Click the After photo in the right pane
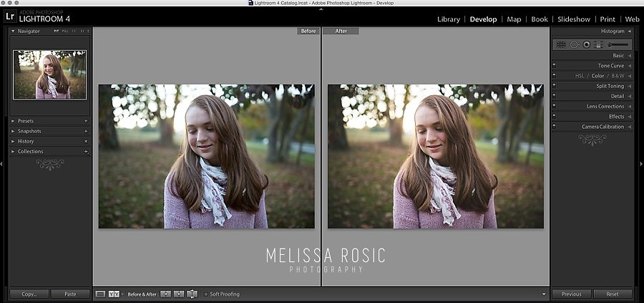 click(x=436, y=156)
